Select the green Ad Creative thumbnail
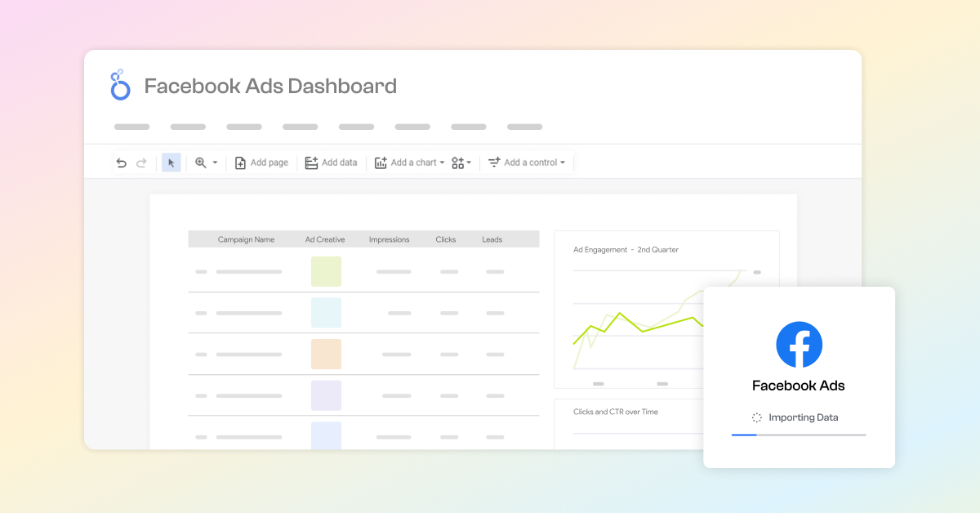 [326, 271]
